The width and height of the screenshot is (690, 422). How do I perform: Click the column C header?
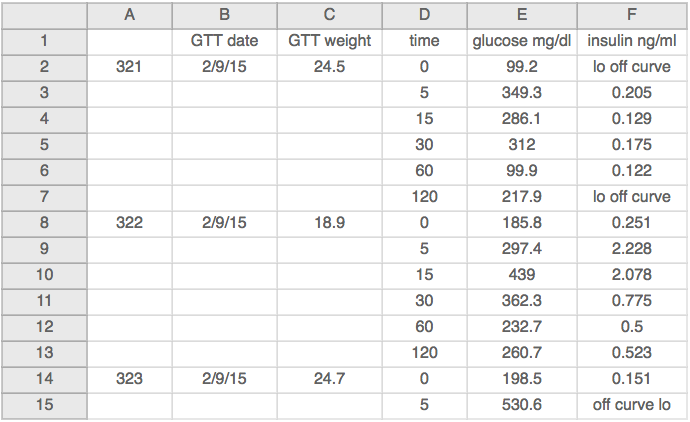329,15
